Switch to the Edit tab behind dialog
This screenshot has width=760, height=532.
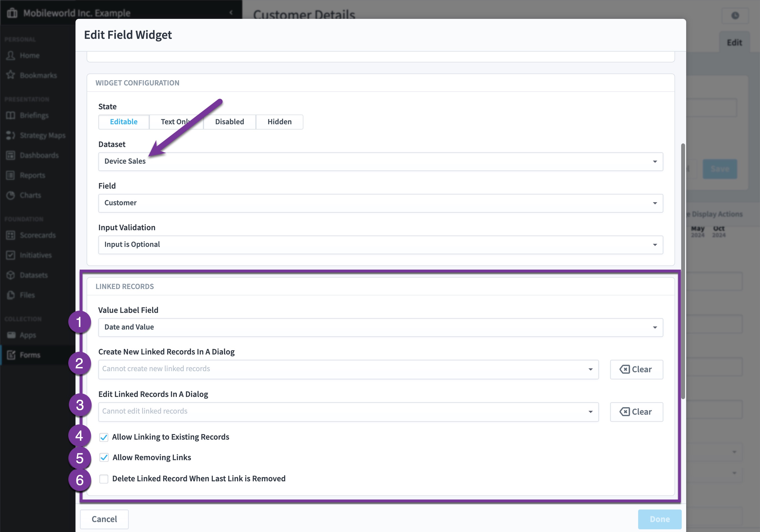coord(734,42)
